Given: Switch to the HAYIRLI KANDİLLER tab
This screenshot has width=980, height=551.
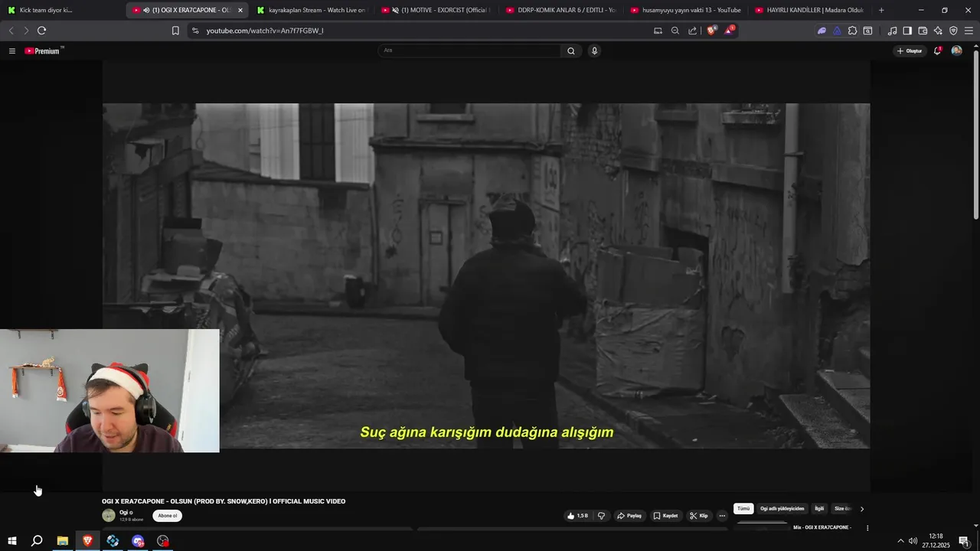Looking at the screenshot, I should tap(809, 10).
